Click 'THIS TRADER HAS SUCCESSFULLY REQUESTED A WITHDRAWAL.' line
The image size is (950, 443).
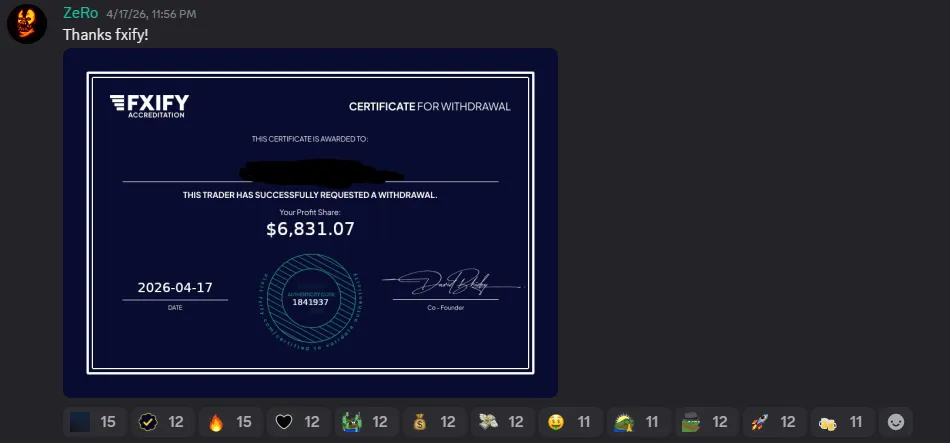[310, 195]
